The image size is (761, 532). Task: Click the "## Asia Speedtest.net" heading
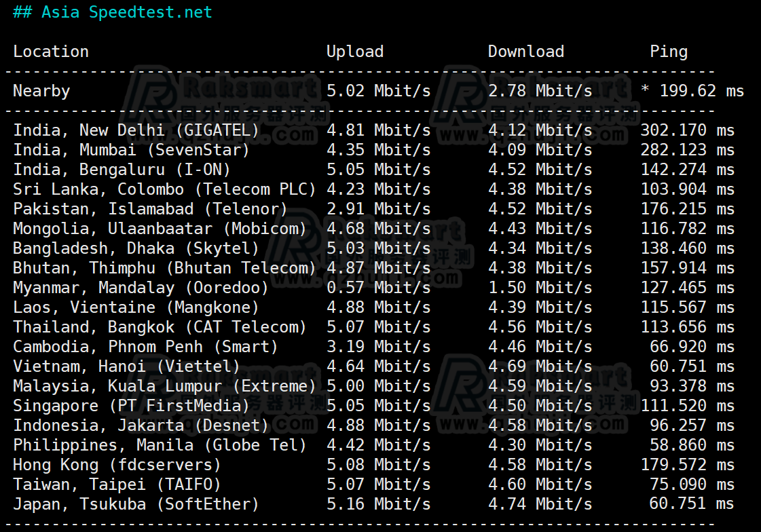pos(113,12)
